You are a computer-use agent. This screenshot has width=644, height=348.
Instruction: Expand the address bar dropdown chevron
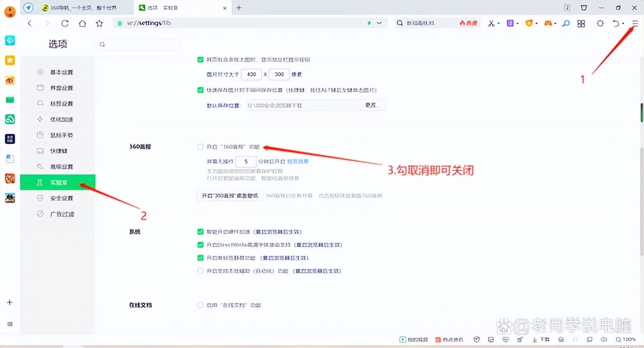[379, 23]
